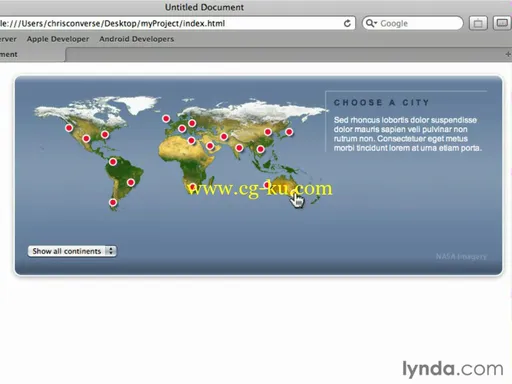Screen dimensions: 512x384
Task: Select the US east coast city dot
Action: (105, 135)
